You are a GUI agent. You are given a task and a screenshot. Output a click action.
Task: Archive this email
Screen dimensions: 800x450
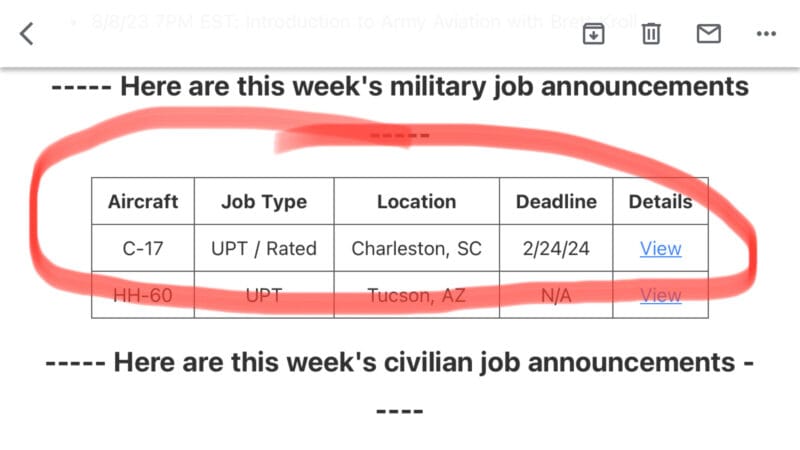[x=593, y=33]
